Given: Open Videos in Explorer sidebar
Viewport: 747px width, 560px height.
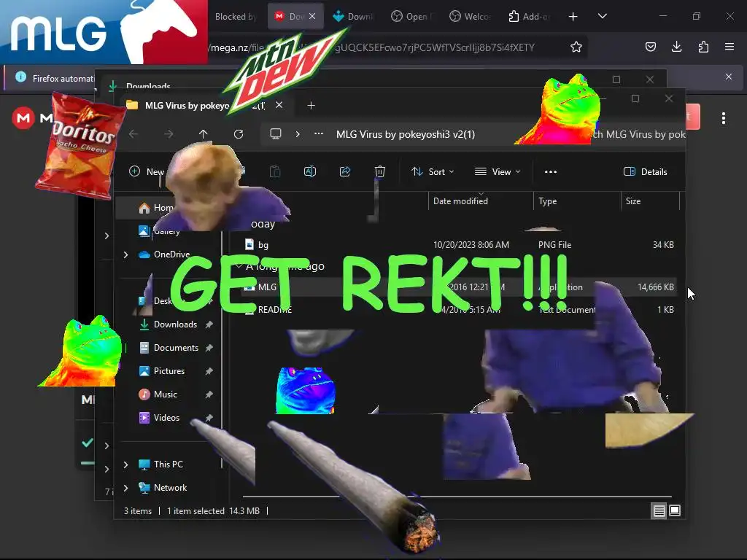Looking at the screenshot, I should (158, 418).
